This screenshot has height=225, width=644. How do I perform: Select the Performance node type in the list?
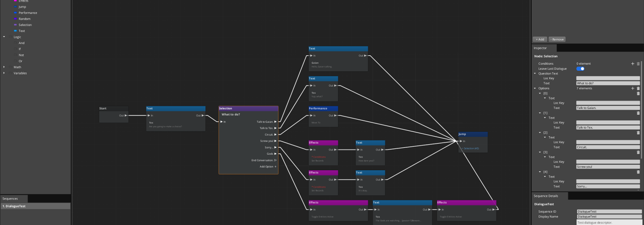click(x=27, y=13)
